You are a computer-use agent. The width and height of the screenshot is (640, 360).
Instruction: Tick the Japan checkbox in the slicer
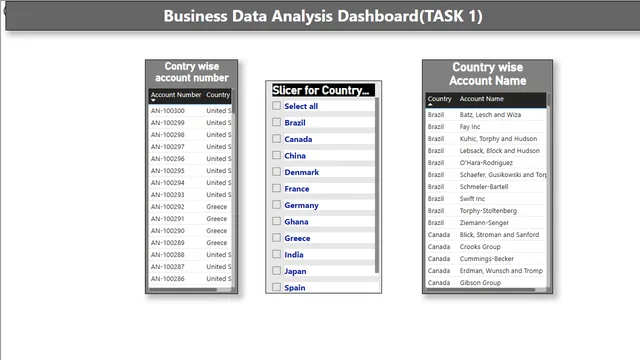tap(277, 271)
